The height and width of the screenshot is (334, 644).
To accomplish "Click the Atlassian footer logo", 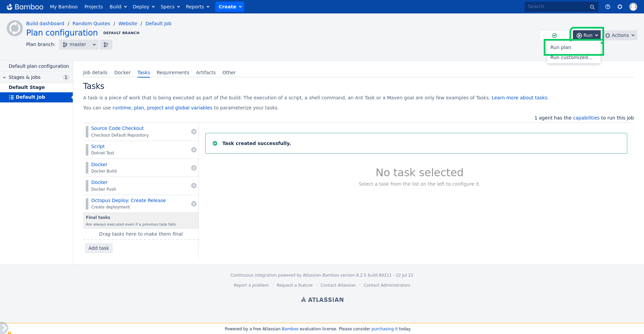I will click(x=322, y=299).
